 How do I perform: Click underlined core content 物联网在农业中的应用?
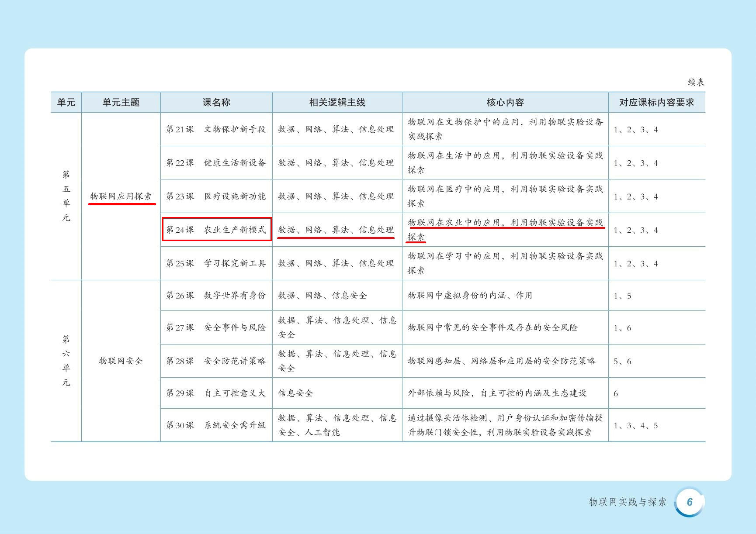(x=506, y=230)
